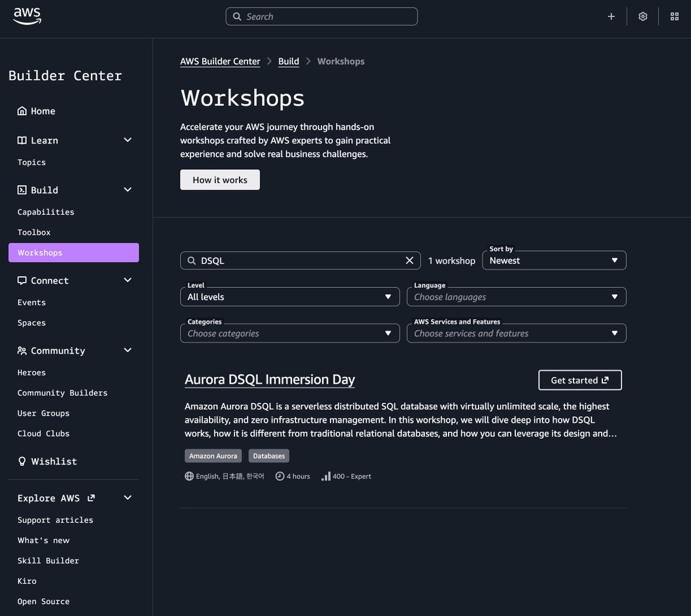This screenshot has width=691, height=616.
Task: Click external link icon beside Explore AWS
Action: point(91,498)
